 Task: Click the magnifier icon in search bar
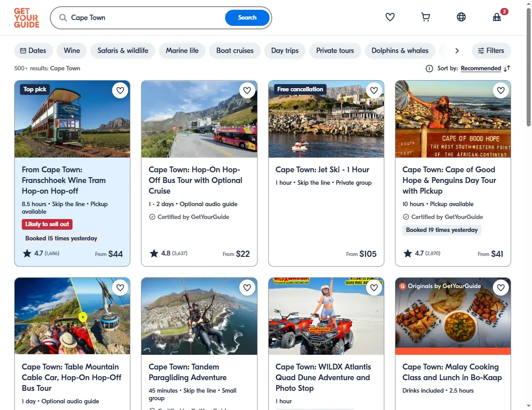point(63,18)
